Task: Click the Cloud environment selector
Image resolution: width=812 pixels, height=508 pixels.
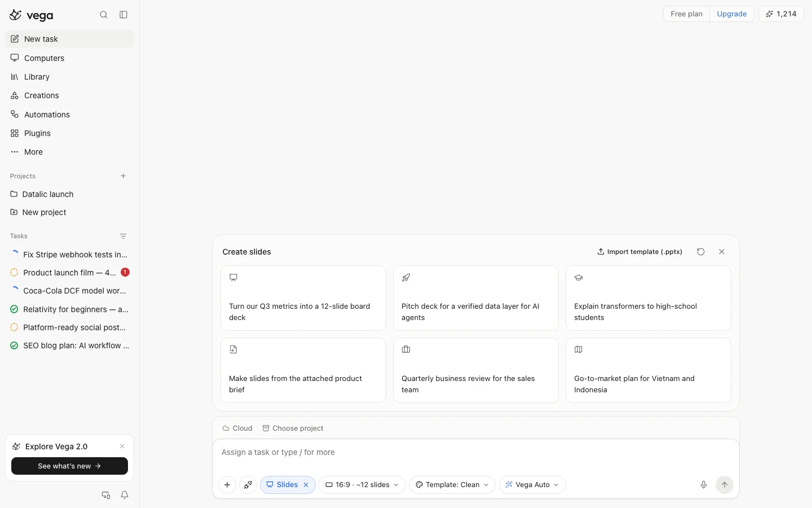Action: 237,428
